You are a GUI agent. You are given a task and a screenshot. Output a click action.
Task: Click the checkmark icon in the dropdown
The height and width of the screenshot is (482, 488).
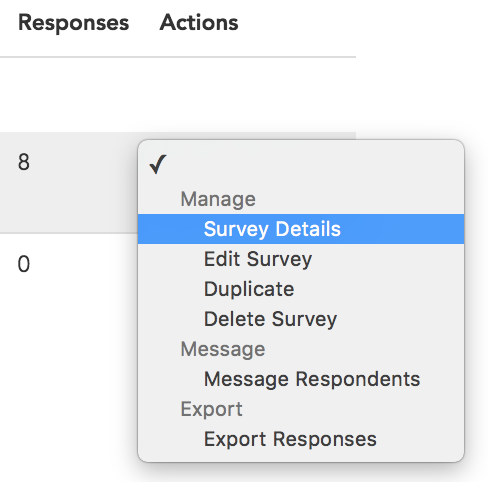pos(158,164)
